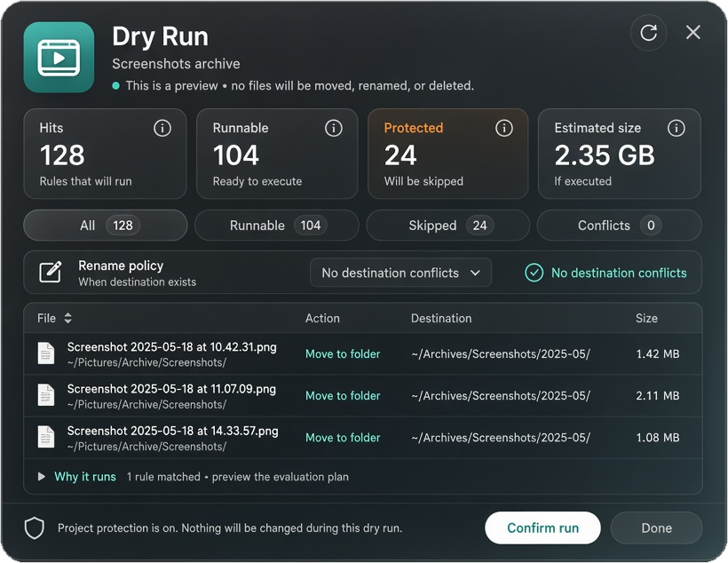Close the Dry Run dialog
Viewport: 728px width, 563px height.
(692, 33)
